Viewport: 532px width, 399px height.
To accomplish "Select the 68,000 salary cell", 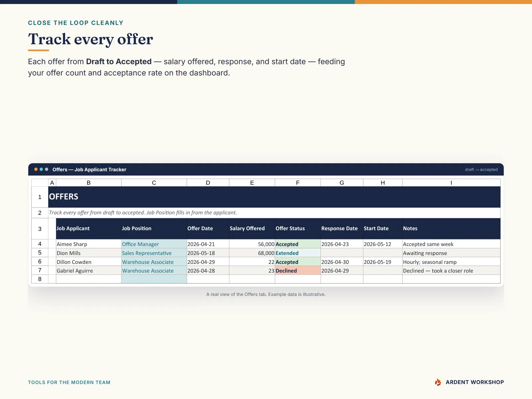I will click(x=252, y=253).
